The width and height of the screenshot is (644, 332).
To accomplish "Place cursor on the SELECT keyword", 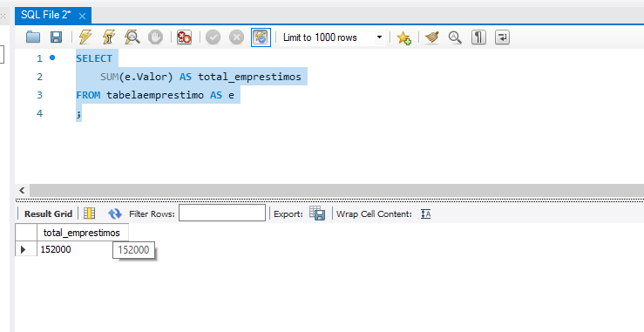I will (94, 58).
